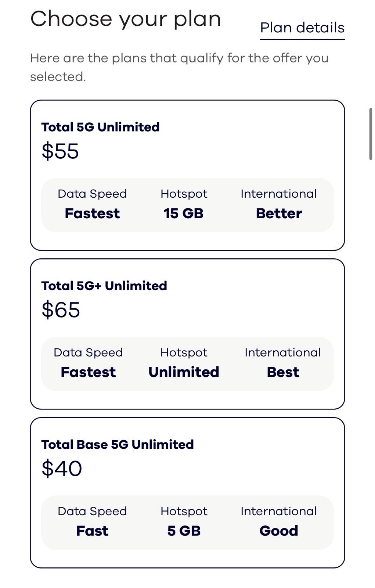Choose the Total 5G+ Unlimited plan title
The width and height of the screenshot is (375, 588).
tap(104, 286)
